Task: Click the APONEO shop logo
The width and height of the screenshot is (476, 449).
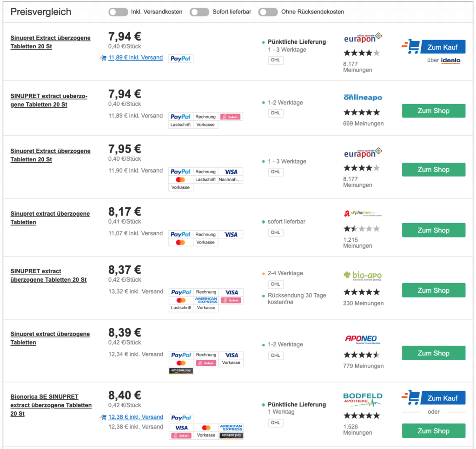Action: [x=362, y=339]
